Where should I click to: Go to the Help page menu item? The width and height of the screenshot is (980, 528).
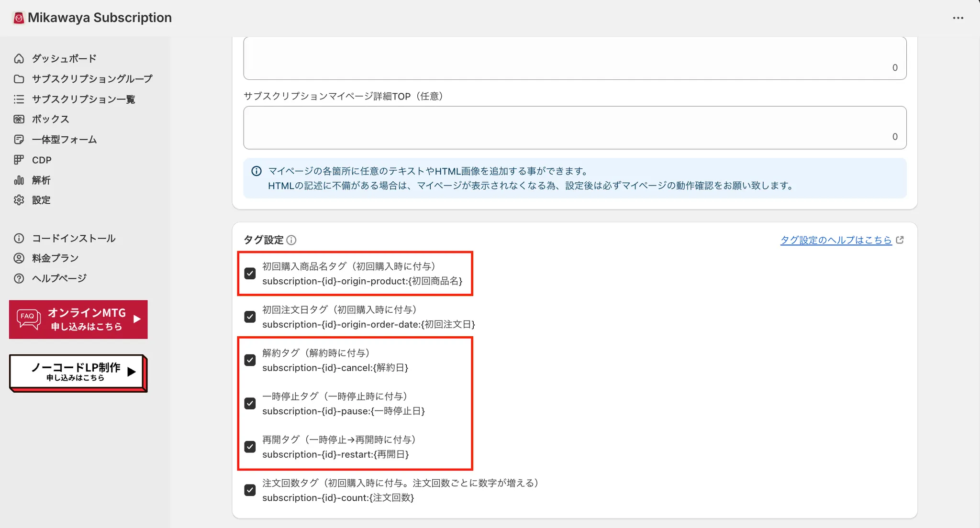click(x=59, y=278)
